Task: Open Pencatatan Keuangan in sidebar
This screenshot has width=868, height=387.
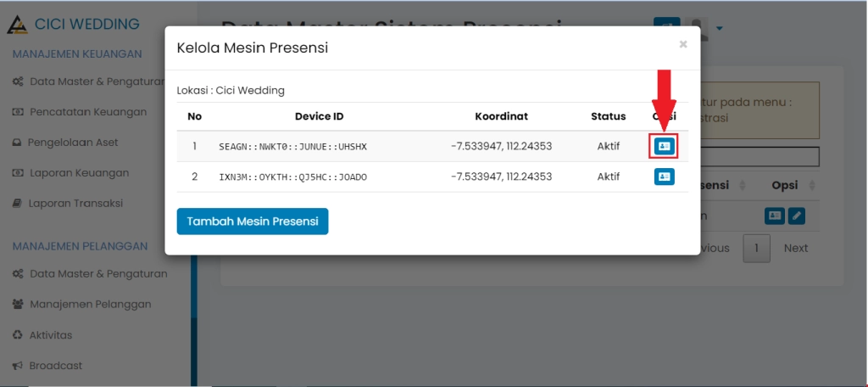Action: click(87, 112)
